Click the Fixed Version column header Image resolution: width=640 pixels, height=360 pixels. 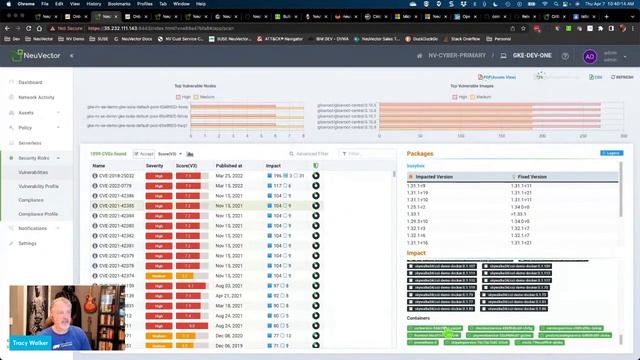coord(532,177)
